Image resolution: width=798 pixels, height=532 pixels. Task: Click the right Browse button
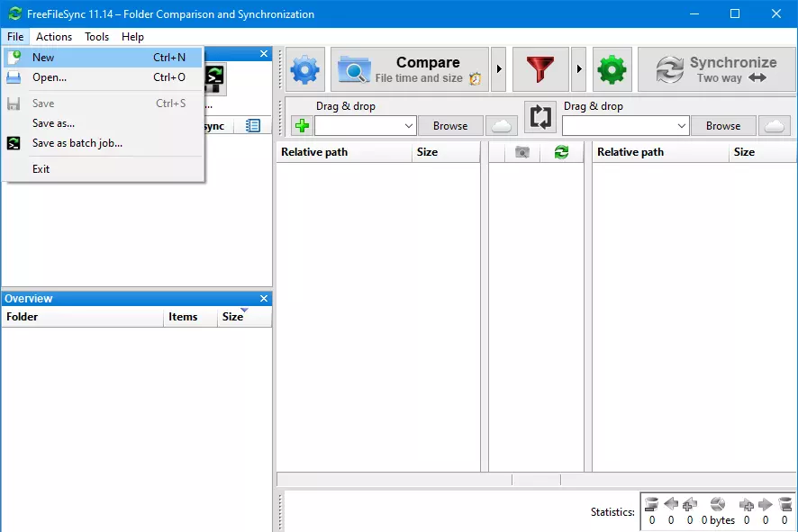pyautogui.click(x=723, y=126)
